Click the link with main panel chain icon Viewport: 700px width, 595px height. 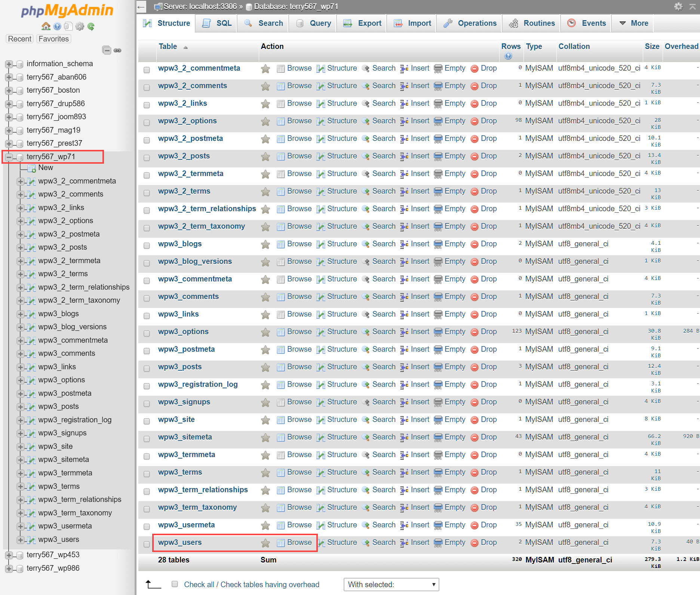pyautogui.click(x=117, y=50)
